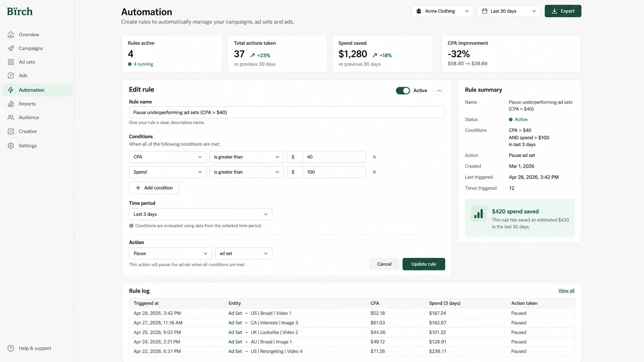Click the Ad sets grid icon
Image resolution: width=644 pixels, height=362 pixels.
(x=11, y=62)
